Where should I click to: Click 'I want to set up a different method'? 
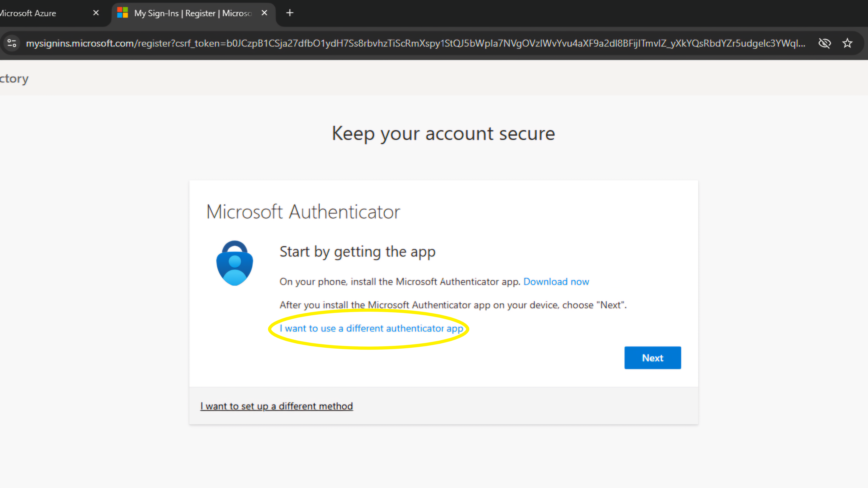click(x=276, y=406)
